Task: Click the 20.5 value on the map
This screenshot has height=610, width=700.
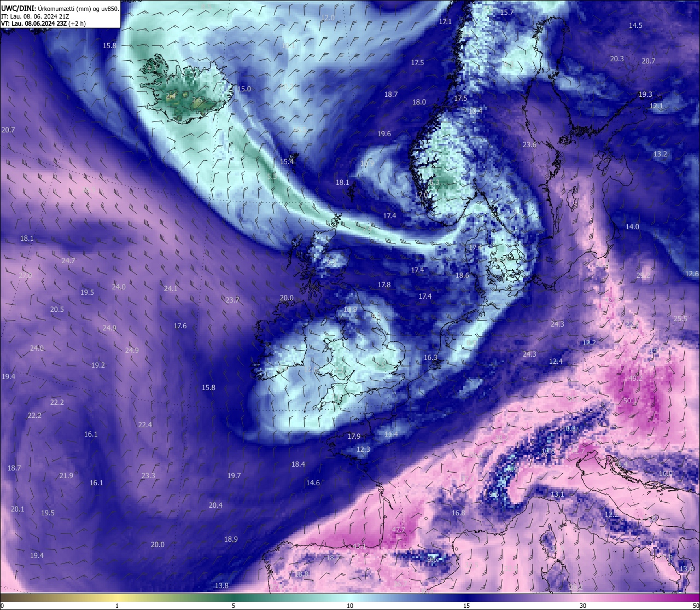Action: point(57,309)
